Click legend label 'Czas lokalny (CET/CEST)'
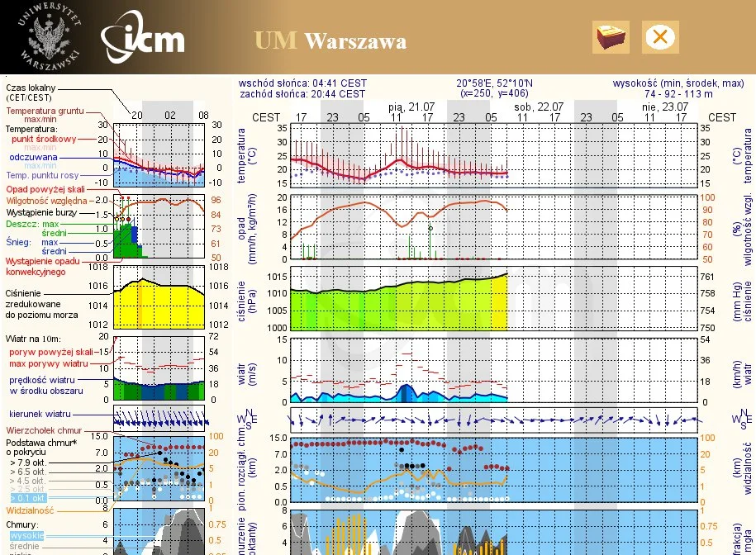This screenshot has height=555, width=756. point(31,92)
